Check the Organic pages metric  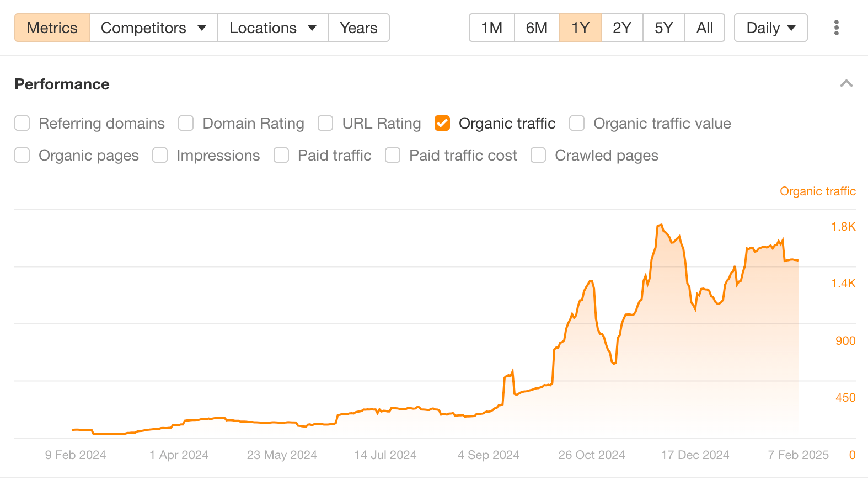click(22, 155)
